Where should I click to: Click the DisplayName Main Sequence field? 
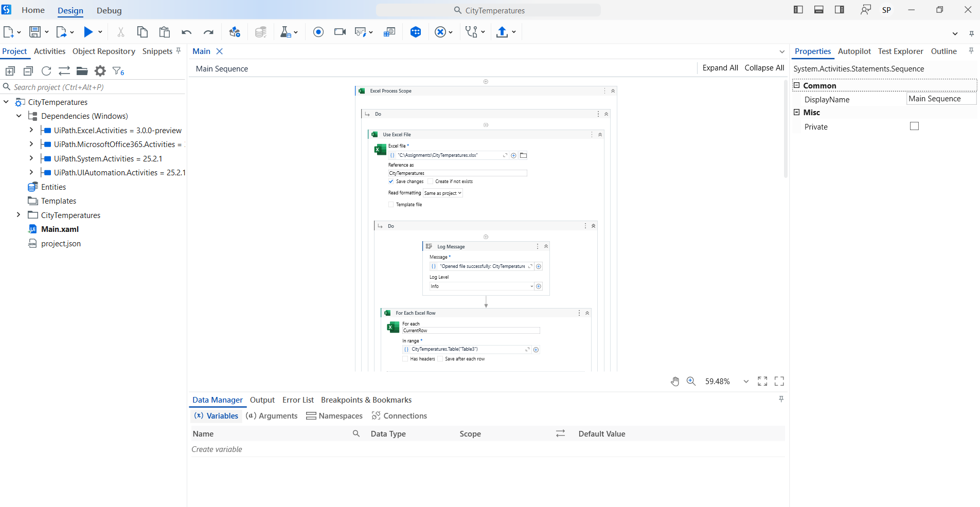[x=941, y=99]
